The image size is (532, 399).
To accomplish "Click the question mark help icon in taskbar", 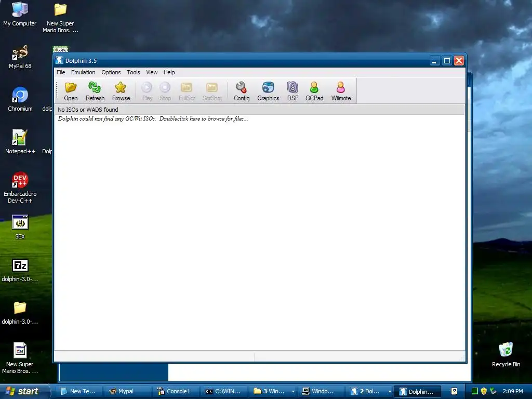I will [x=454, y=391].
